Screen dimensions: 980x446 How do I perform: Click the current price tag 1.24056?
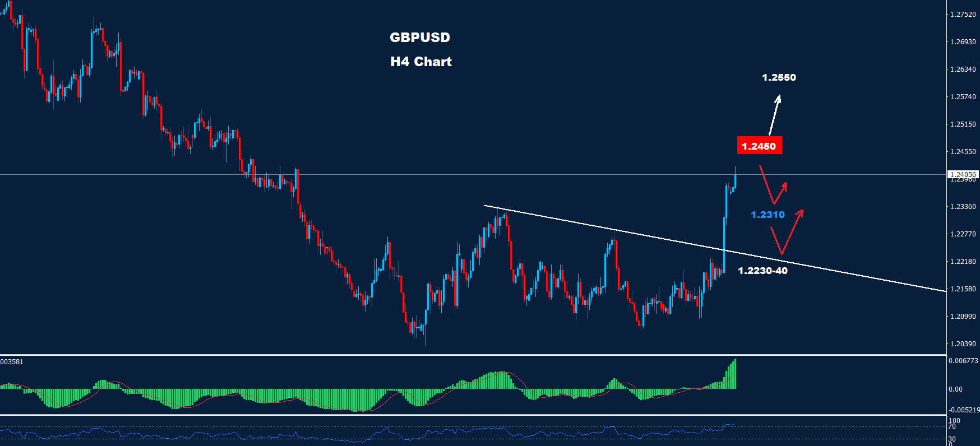click(962, 175)
